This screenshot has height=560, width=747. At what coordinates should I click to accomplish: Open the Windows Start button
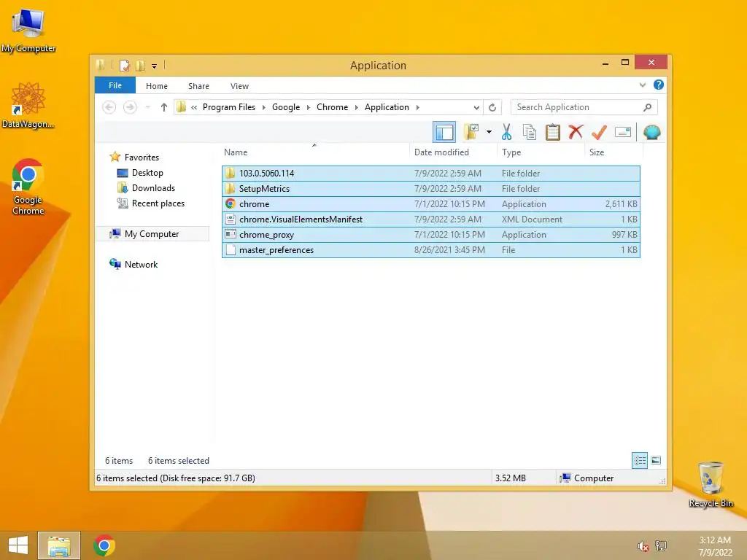click(x=18, y=545)
